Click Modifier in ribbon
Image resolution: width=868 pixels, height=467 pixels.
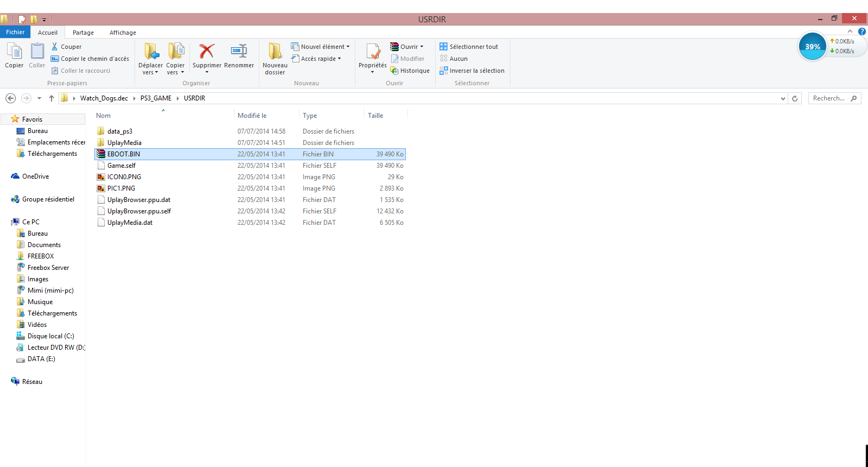[407, 59]
